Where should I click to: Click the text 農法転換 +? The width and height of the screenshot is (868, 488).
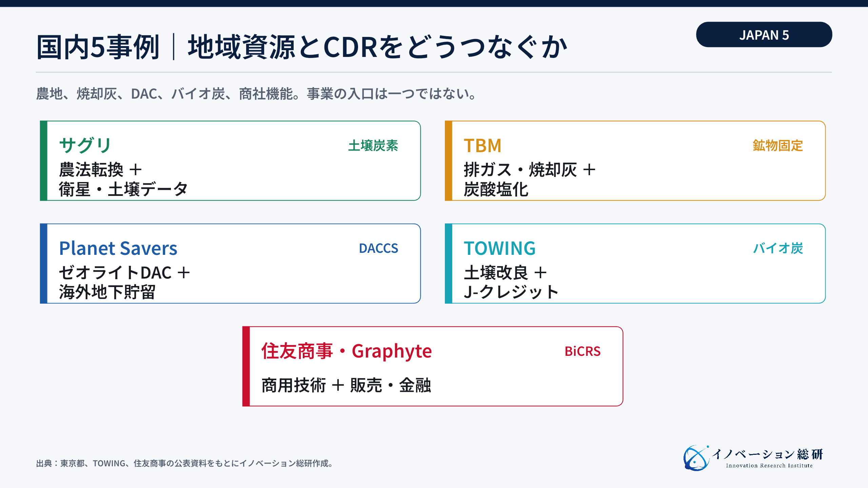pyautogui.click(x=101, y=169)
